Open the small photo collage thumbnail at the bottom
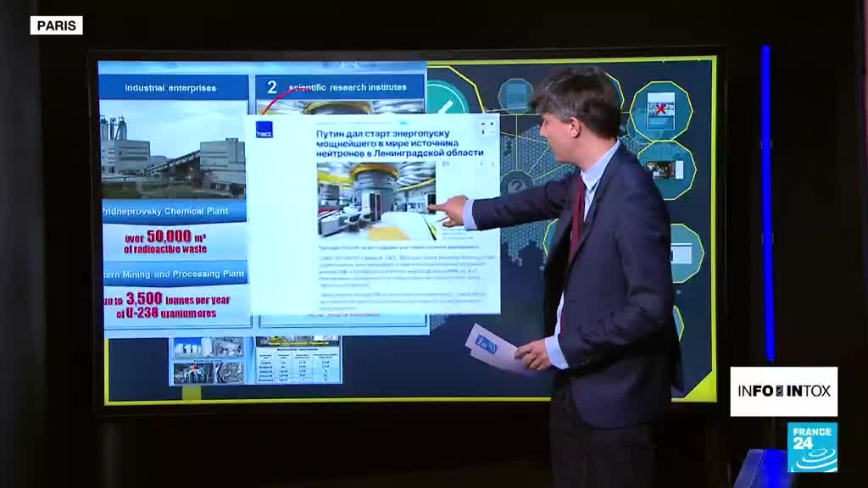 (209, 360)
